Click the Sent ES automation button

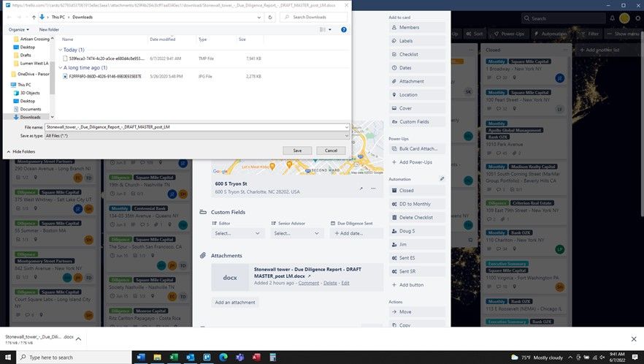click(417, 258)
